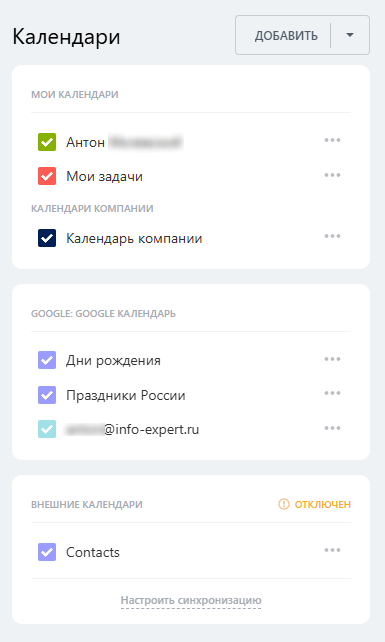The image size is (385, 642).
Task: Disable the Дни рождения calendar checkbox
Action: pyautogui.click(x=47, y=360)
